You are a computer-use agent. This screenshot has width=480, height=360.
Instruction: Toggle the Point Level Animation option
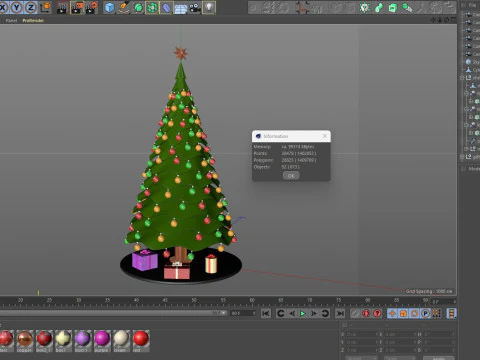436,313
